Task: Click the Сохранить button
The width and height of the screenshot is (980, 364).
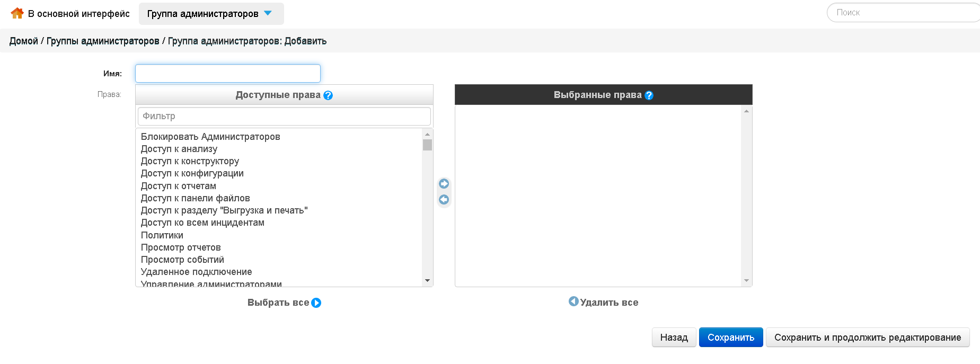Action: tap(731, 338)
